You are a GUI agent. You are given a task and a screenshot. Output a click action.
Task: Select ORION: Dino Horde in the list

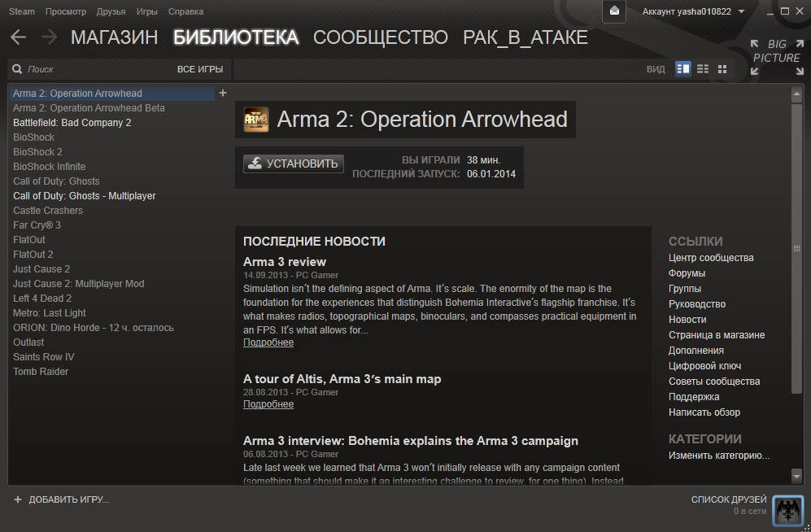click(x=93, y=328)
